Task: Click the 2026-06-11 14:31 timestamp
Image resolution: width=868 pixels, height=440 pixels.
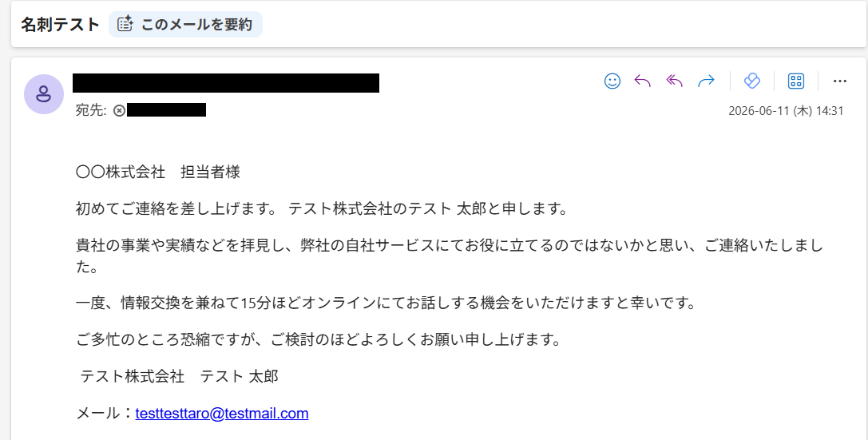Action: [786, 111]
